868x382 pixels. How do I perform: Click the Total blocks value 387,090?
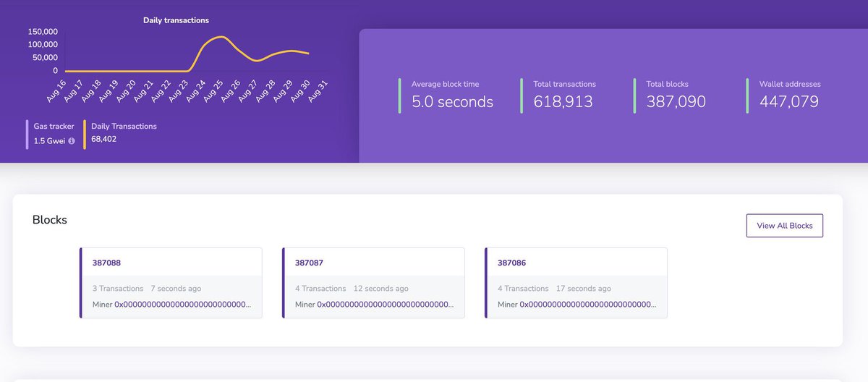click(x=676, y=102)
